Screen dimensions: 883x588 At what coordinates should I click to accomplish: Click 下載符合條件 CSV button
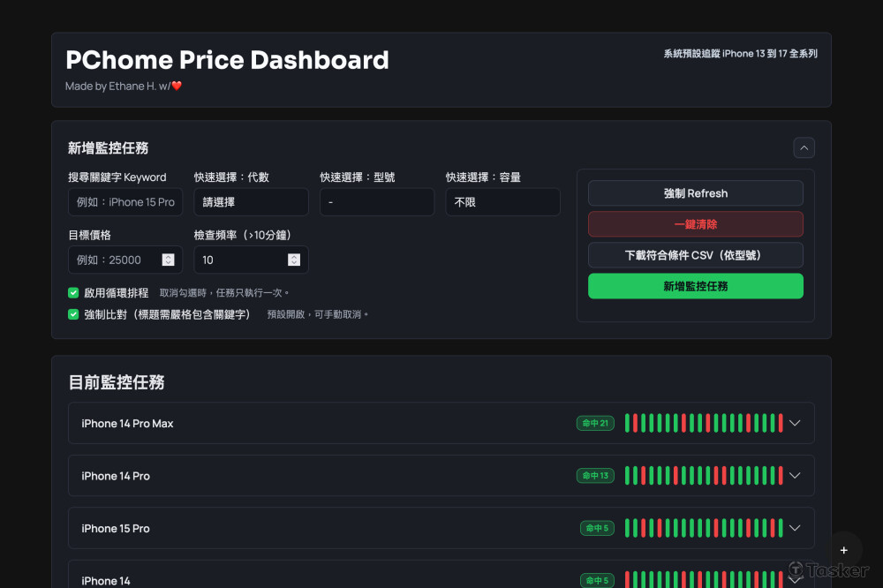pyautogui.click(x=695, y=255)
